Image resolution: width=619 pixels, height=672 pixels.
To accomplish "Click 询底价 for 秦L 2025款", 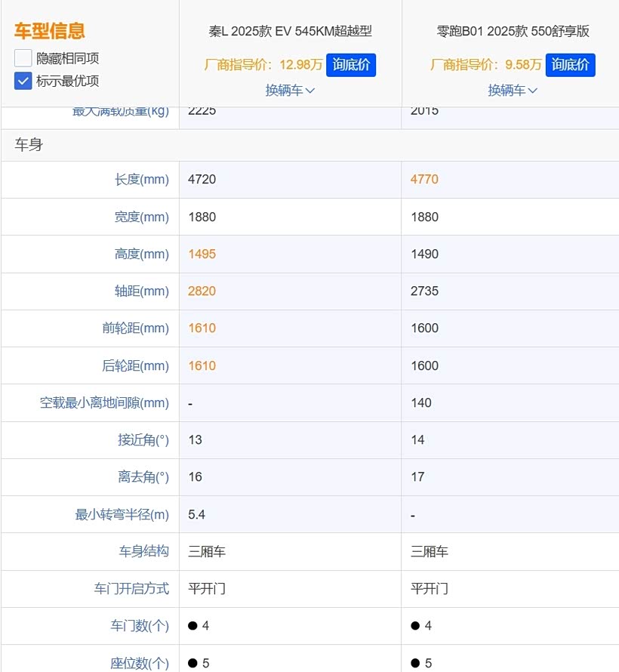I will 351,65.
